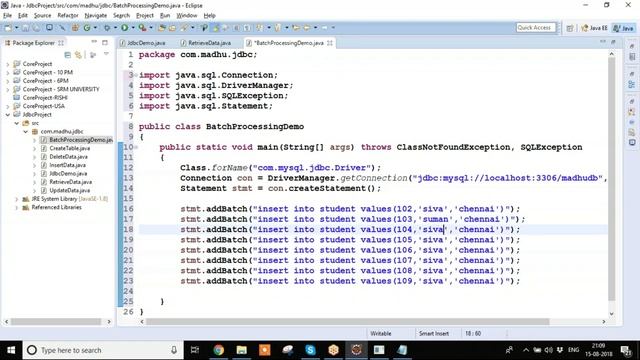
Task: Click the Save toolbar icon
Action: pyautogui.click(x=26, y=28)
